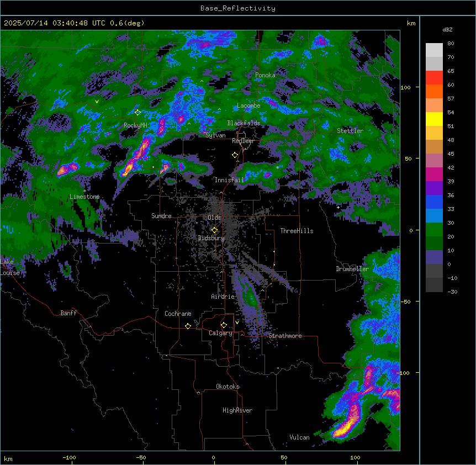Click the km unit label at the bottom left
Screen dimensions: 476x465
[8, 458]
